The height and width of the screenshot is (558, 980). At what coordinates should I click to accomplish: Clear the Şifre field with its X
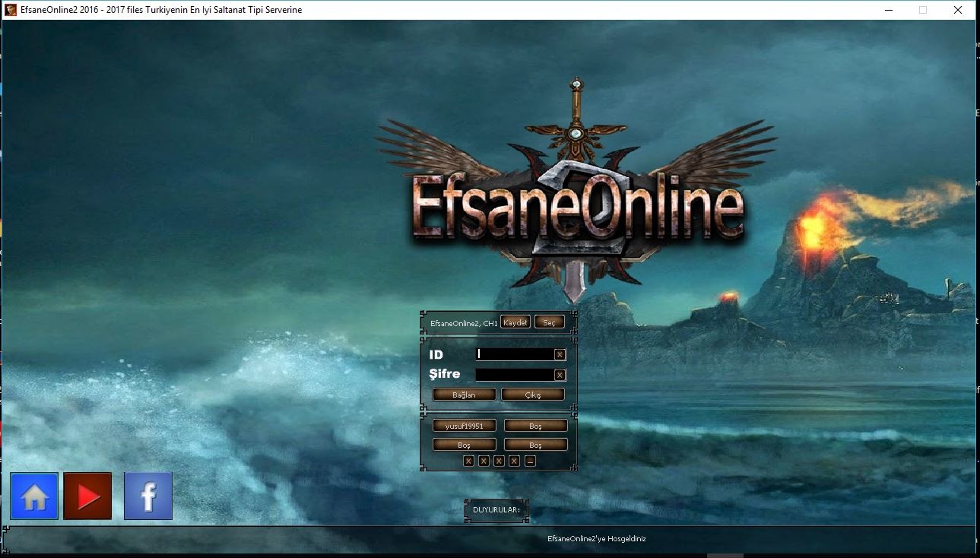click(560, 375)
